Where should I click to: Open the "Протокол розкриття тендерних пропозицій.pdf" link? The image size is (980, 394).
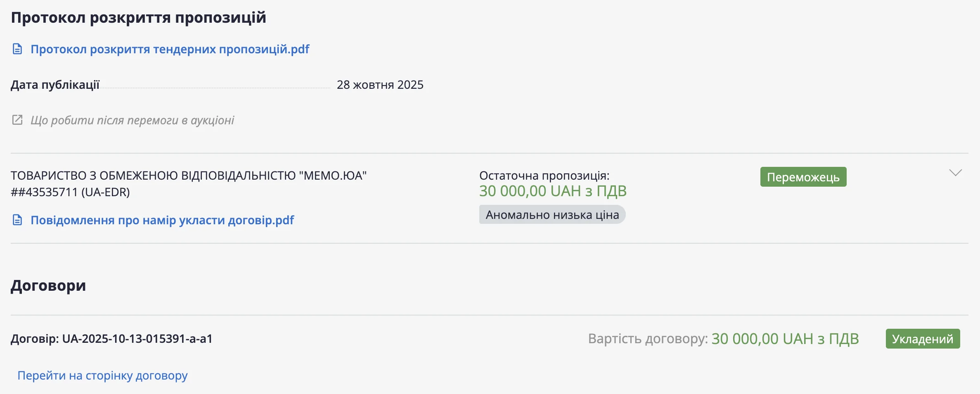(x=170, y=49)
